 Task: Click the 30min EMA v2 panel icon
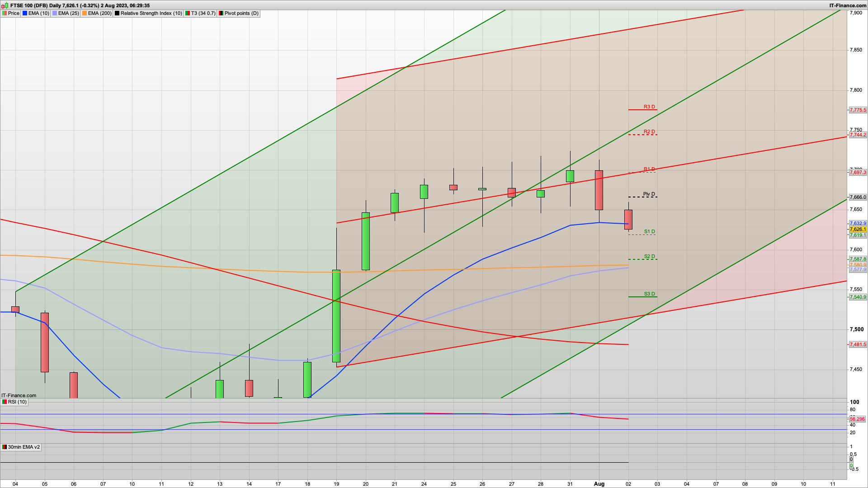pos(4,447)
